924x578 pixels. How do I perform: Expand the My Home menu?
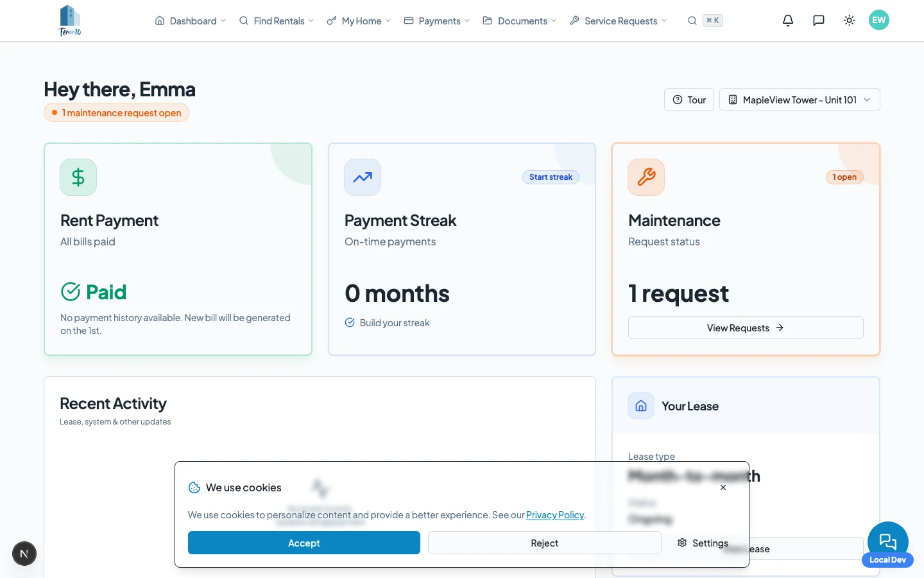[359, 21]
